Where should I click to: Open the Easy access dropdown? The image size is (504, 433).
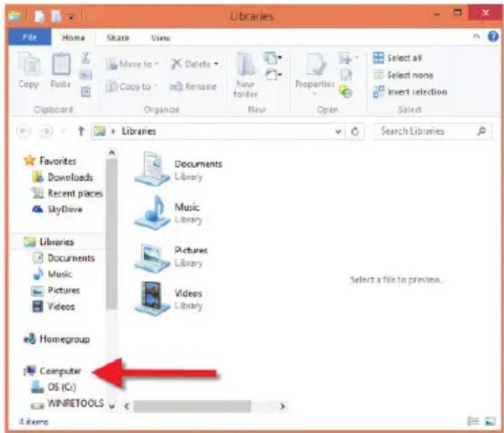(x=273, y=75)
